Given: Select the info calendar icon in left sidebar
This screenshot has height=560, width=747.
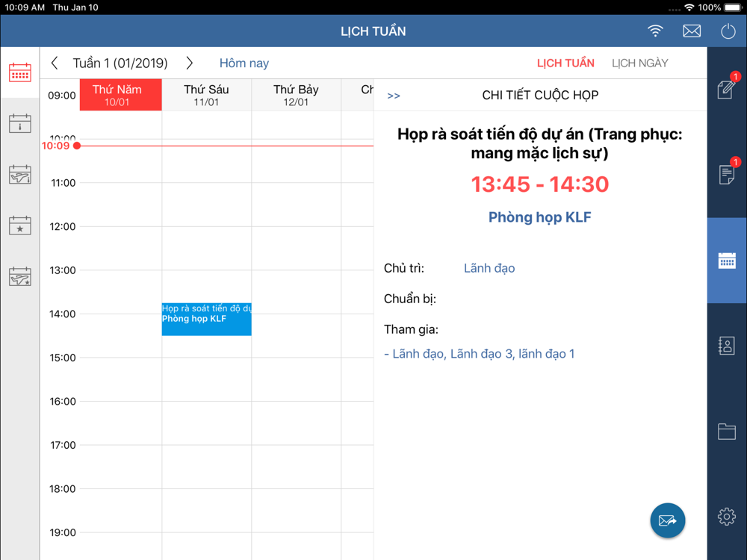Looking at the screenshot, I should coord(20,124).
